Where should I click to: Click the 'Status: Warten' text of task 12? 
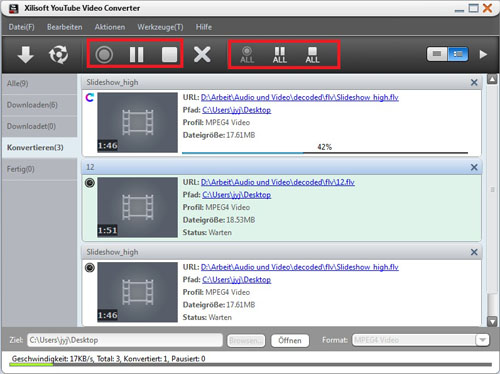coord(207,233)
